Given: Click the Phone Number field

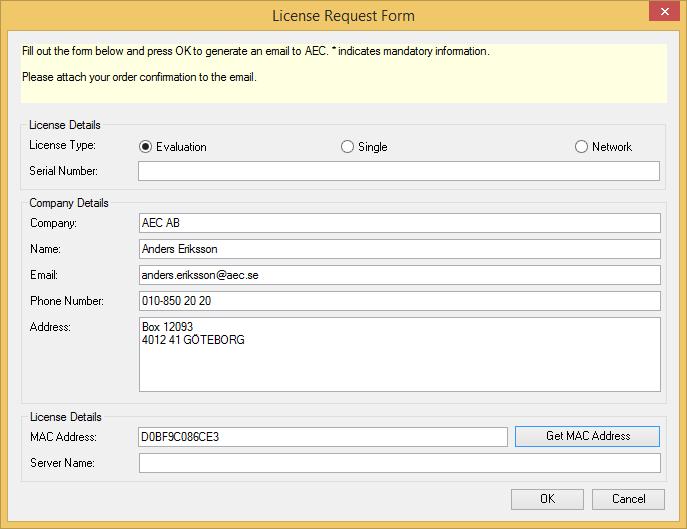Looking at the screenshot, I should pyautogui.click(x=400, y=301).
